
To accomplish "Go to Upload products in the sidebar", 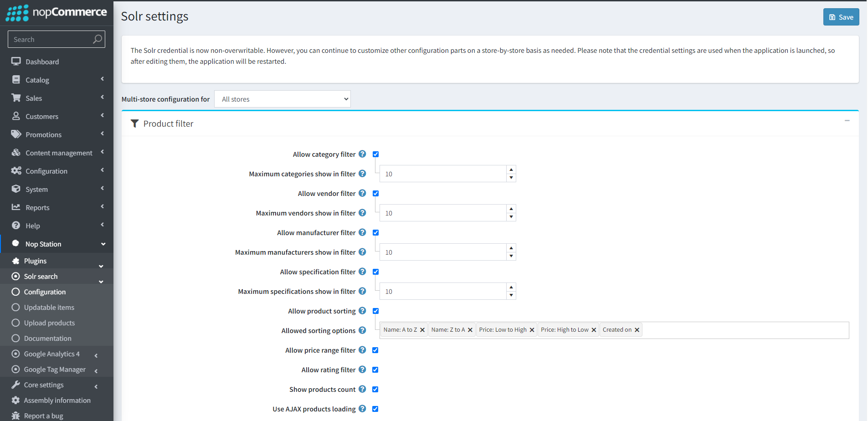I will 49,323.
